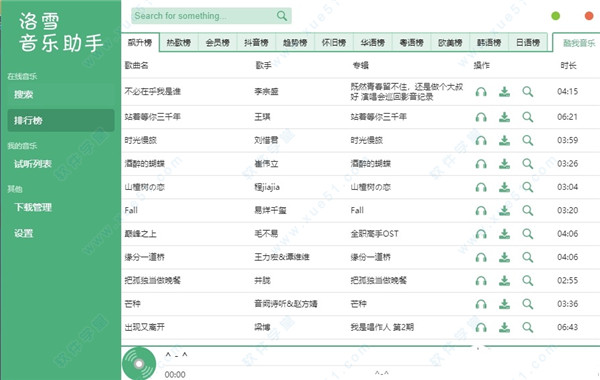
Task: Click magnifier icon in 站着等你三千年 row
Action: (x=528, y=117)
